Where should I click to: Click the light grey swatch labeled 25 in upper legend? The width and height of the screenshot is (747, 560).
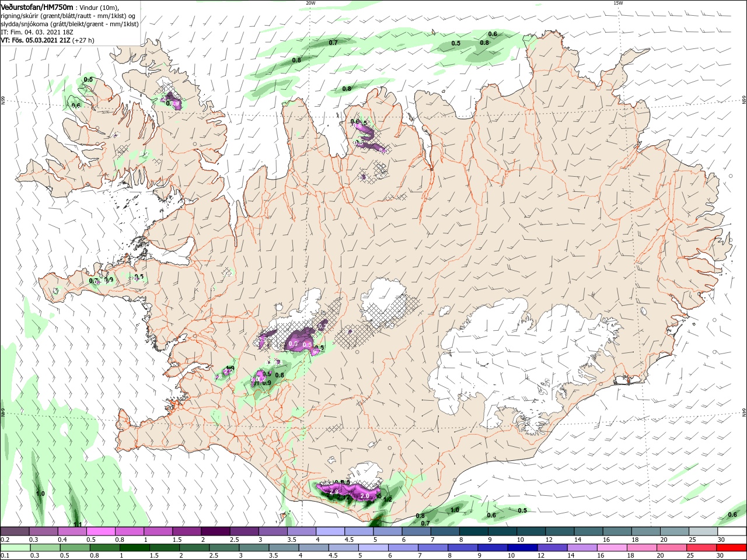pos(703,531)
